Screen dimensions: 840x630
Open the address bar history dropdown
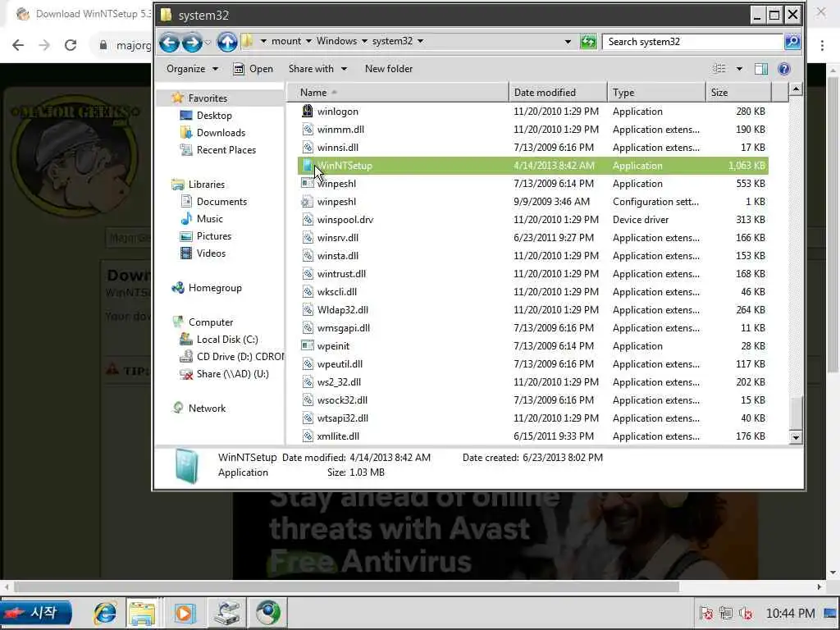pyautogui.click(x=568, y=42)
